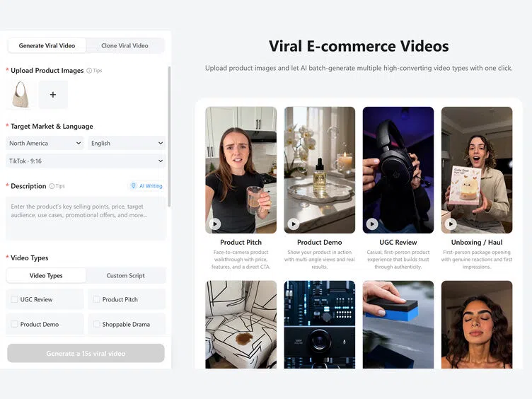Image resolution: width=532 pixels, height=399 pixels.
Task: Click 'Face-to-camera product walkthrough' description text
Action: 241,260
